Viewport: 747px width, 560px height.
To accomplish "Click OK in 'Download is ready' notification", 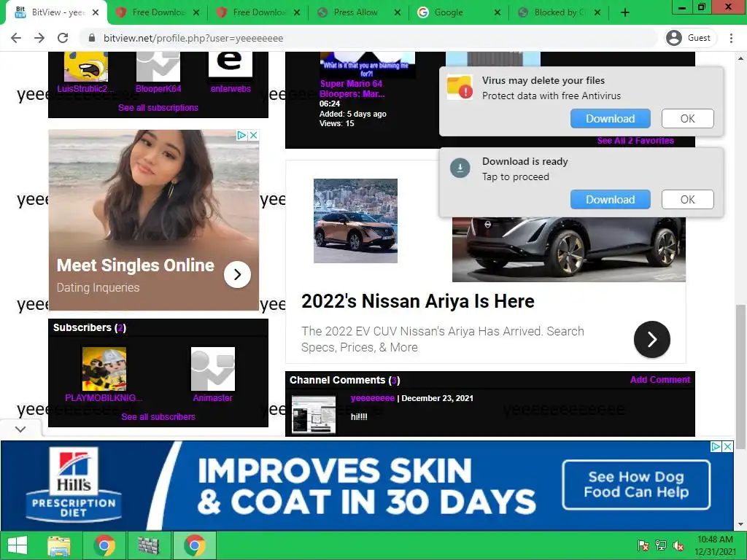I will [x=687, y=200].
